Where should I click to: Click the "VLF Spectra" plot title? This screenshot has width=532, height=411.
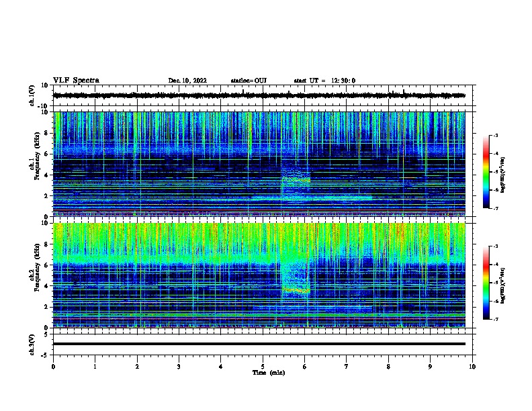pos(76,81)
